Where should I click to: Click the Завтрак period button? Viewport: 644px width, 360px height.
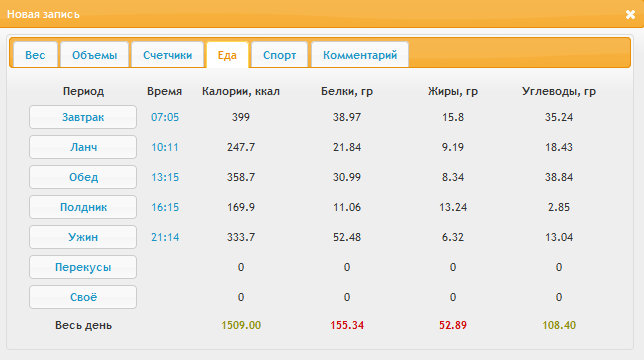83,117
